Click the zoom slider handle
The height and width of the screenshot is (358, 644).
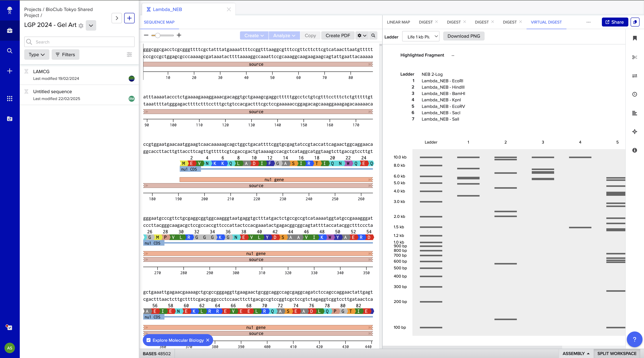pyautogui.click(x=158, y=35)
